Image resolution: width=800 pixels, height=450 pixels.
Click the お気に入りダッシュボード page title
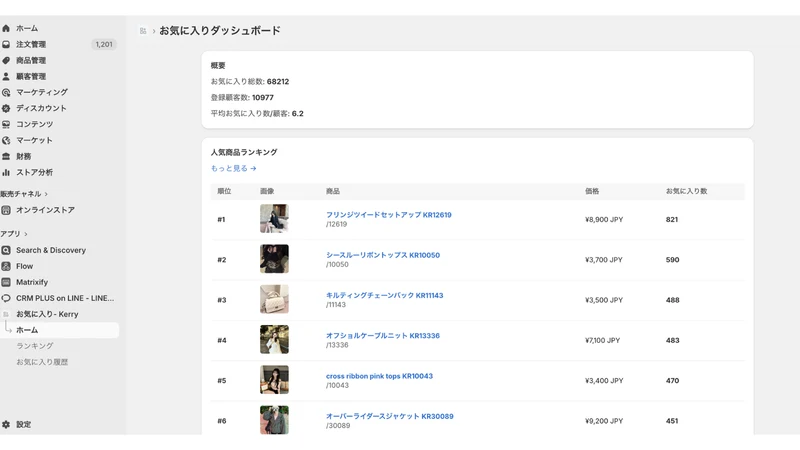point(220,31)
